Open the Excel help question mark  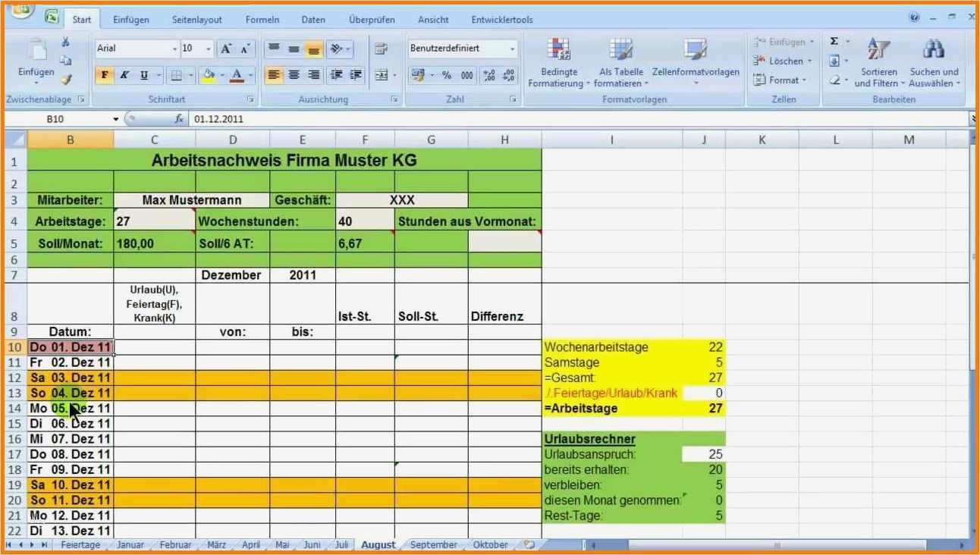coord(914,17)
